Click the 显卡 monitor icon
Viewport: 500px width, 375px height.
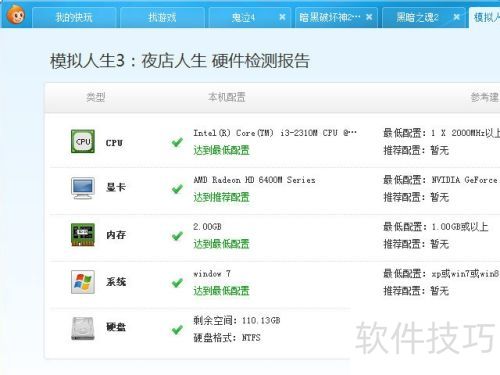(x=83, y=188)
